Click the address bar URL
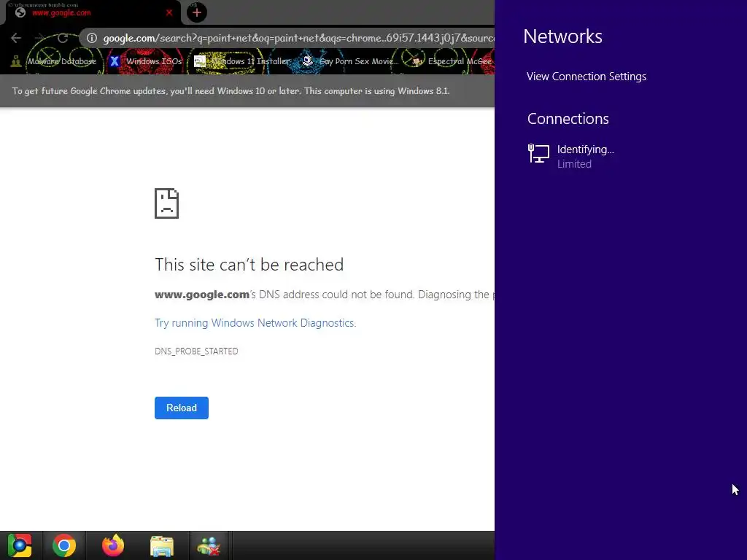Viewport: 747px width, 560px height. coord(298,38)
